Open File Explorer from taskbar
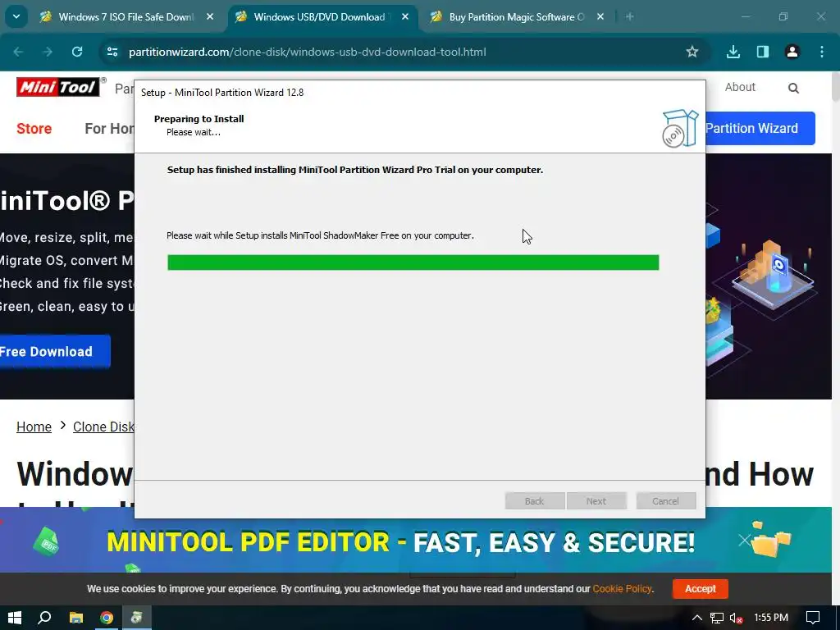 click(x=76, y=618)
